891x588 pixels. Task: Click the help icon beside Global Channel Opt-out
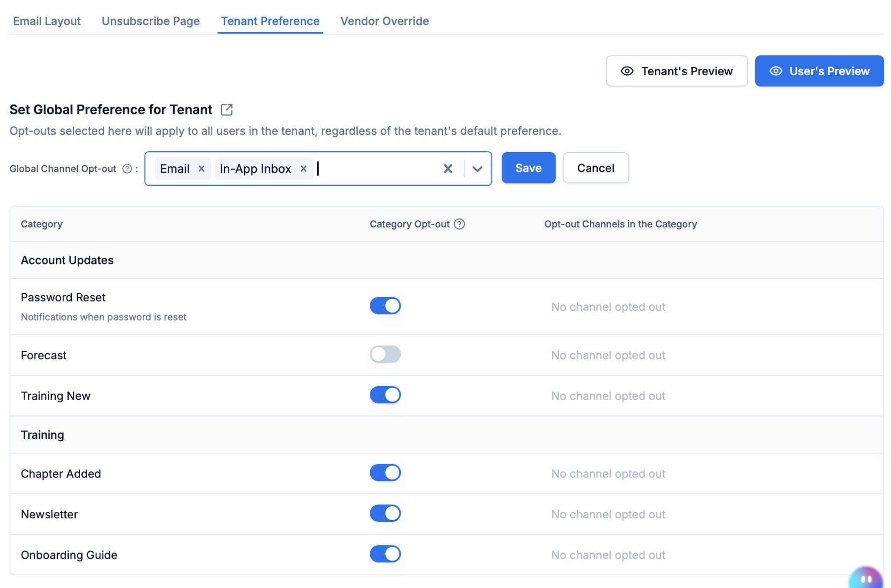[x=127, y=169]
